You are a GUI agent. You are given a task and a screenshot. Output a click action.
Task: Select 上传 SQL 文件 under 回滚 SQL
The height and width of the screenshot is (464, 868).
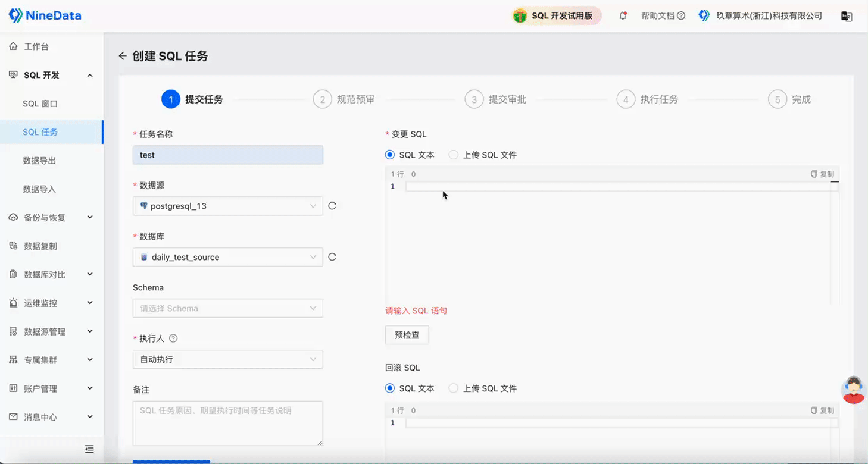coord(454,388)
